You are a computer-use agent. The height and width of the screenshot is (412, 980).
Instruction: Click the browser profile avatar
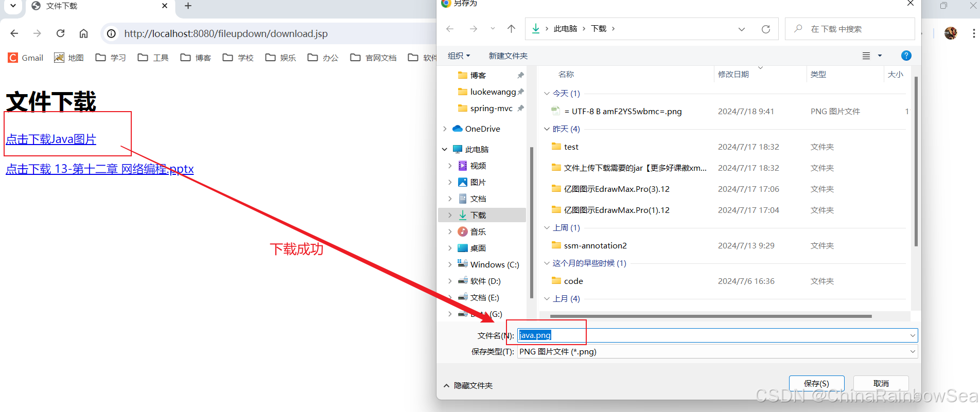tap(951, 33)
